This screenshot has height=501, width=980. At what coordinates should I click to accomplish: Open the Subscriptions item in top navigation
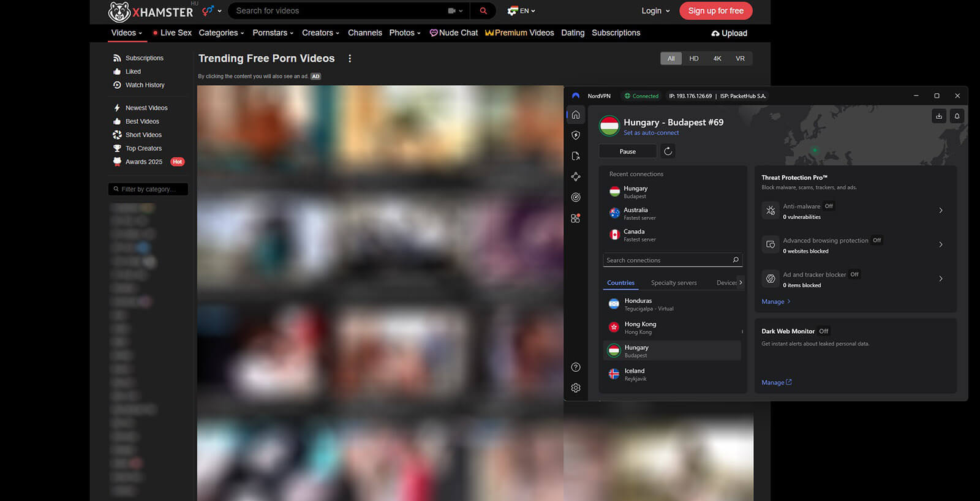click(616, 32)
